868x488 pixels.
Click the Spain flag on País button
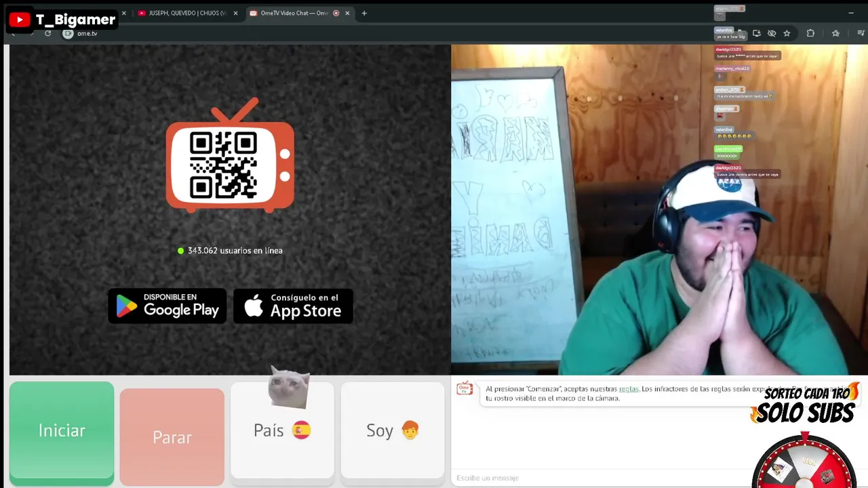pos(301,430)
